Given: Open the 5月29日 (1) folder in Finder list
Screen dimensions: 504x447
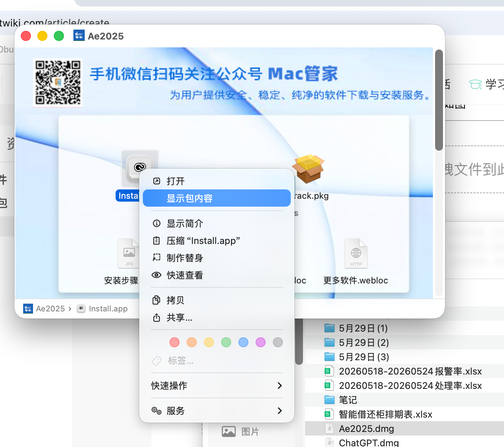Looking at the screenshot, I should coord(405,328).
